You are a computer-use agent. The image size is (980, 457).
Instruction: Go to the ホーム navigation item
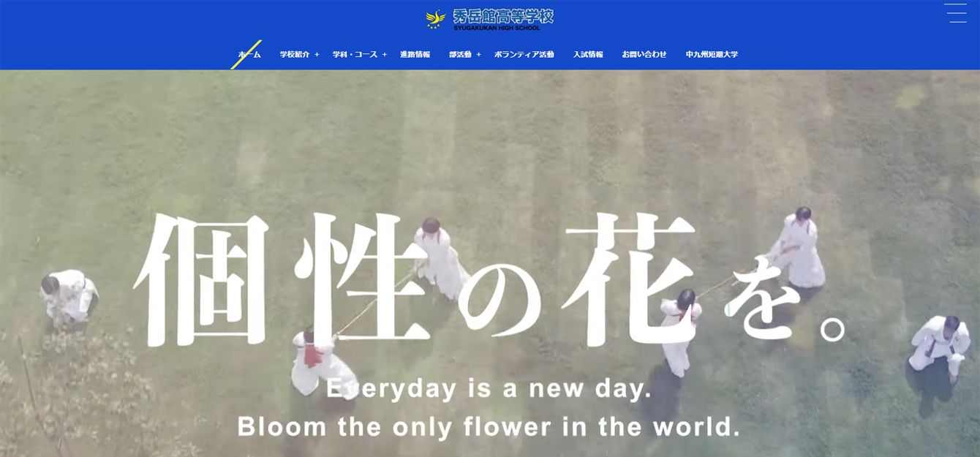249,55
